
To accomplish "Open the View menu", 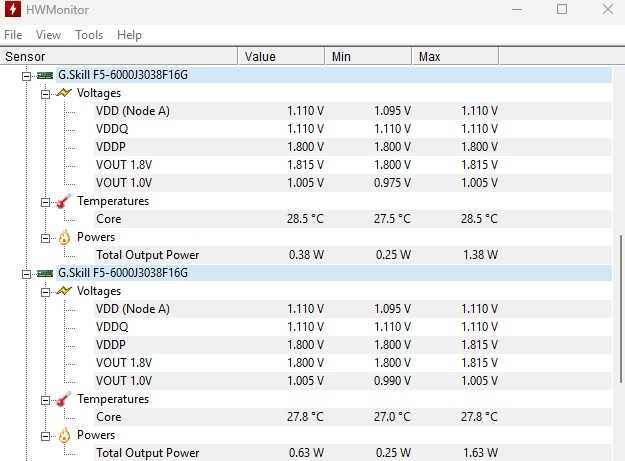I will click(48, 35).
